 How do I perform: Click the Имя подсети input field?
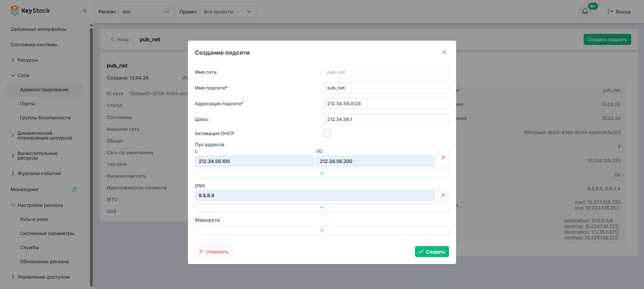(x=386, y=88)
